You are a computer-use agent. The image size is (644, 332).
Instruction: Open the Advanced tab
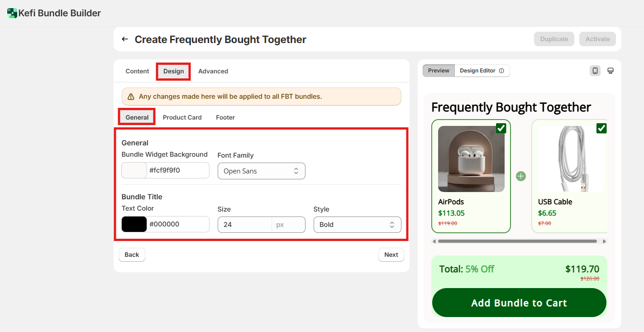[213, 71]
